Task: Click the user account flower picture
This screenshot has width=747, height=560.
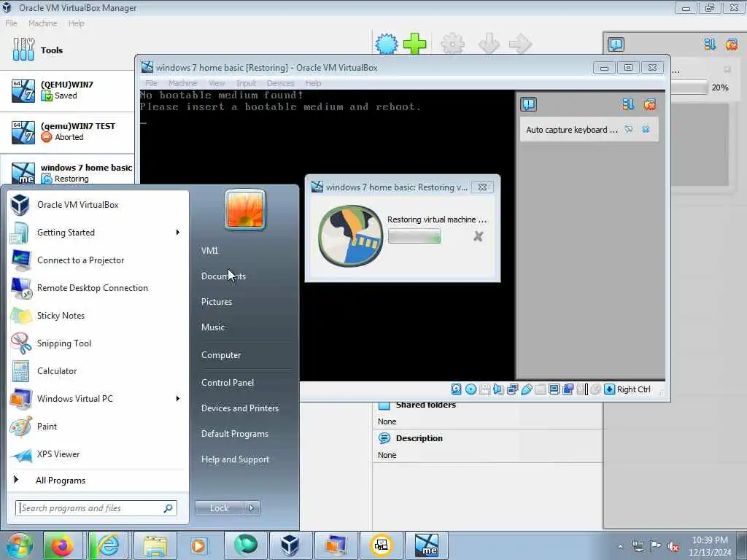Action: (x=245, y=209)
